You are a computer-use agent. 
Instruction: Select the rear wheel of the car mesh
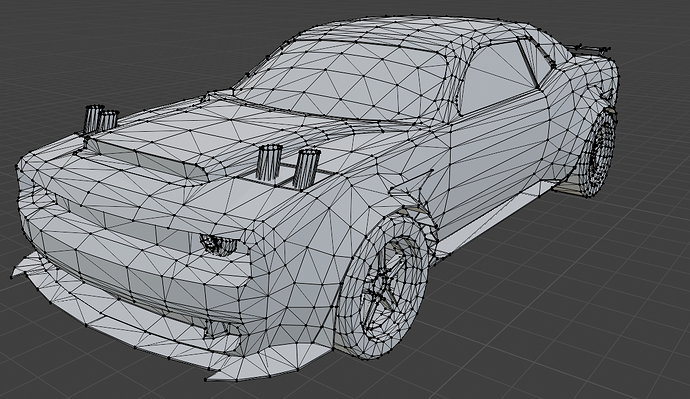coord(598,153)
